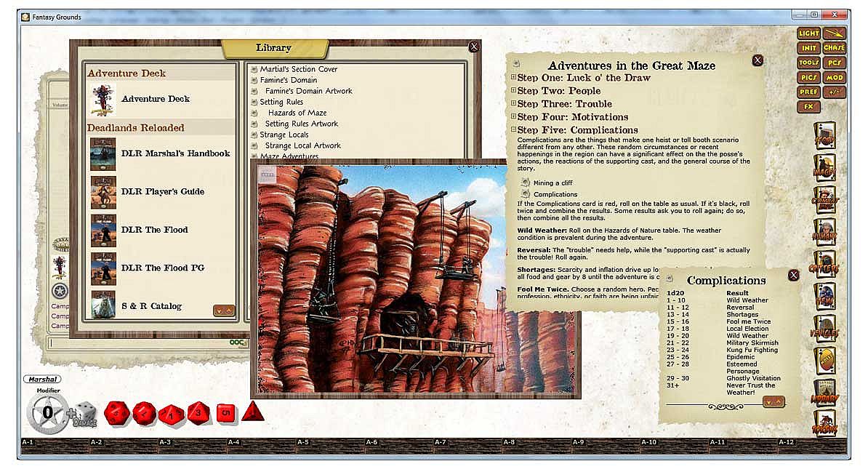Pick the red d4 pyramid die
This screenshot has height=469, width=868.
[252, 412]
